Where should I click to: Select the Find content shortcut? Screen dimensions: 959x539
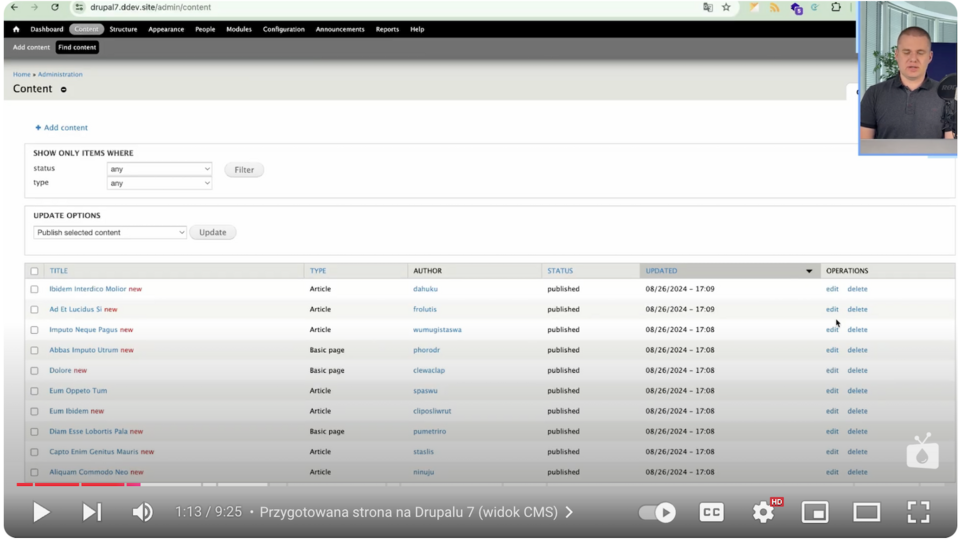77,47
